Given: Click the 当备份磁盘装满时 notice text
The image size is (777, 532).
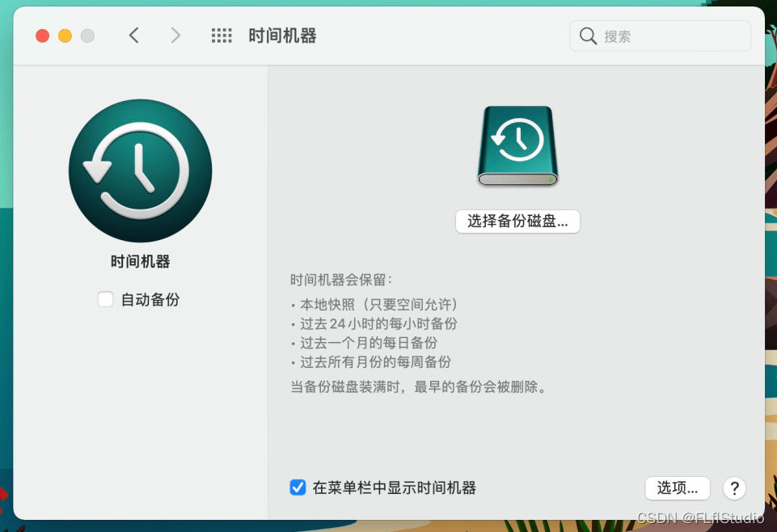Looking at the screenshot, I should (x=419, y=386).
